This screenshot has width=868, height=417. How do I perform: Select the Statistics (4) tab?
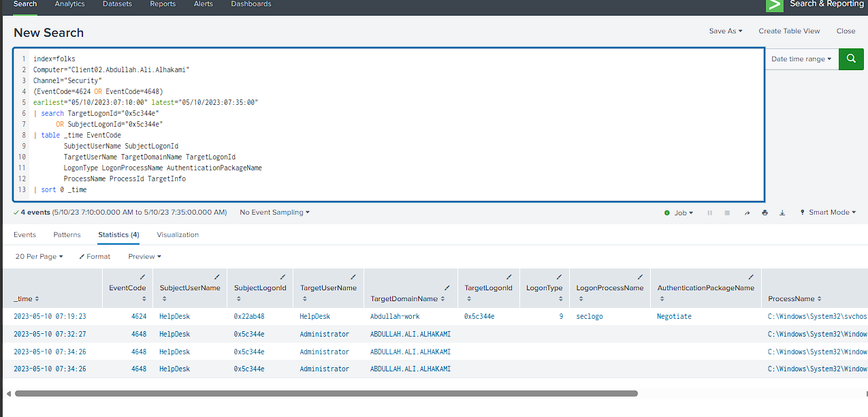118,235
